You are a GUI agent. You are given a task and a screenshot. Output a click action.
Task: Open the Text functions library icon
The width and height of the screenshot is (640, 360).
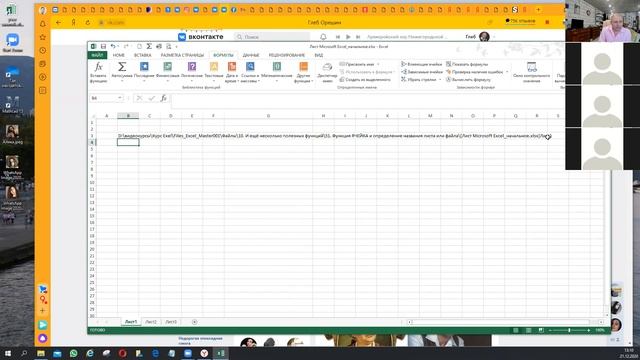(x=214, y=67)
